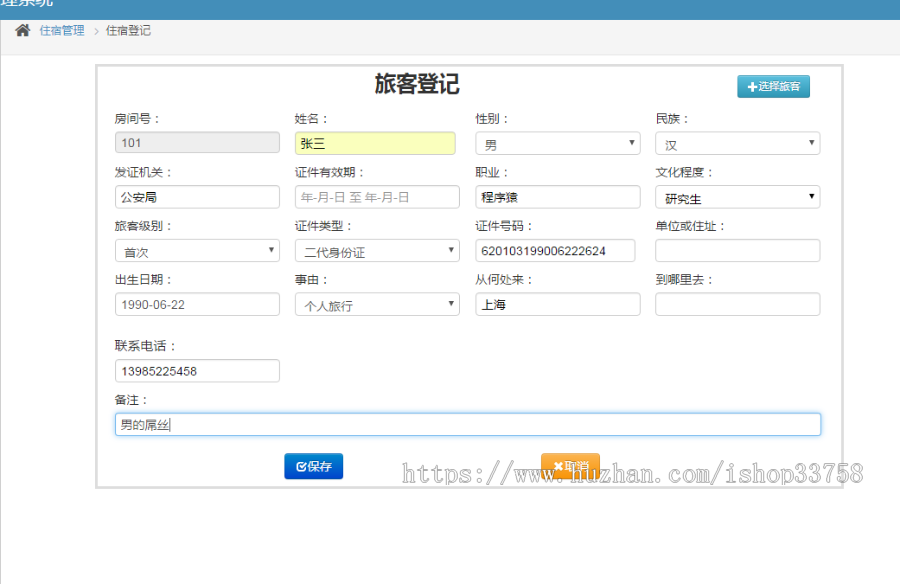Screen dimensions: 900x584
Task: Click the 出生日期 field showing 1990-06-22
Action: coord(197,304)
